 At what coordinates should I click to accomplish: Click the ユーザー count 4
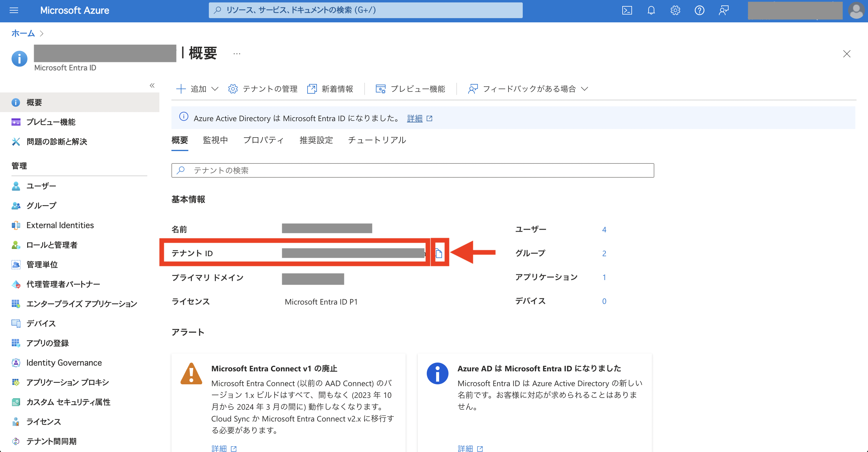(x=604, y=230)
